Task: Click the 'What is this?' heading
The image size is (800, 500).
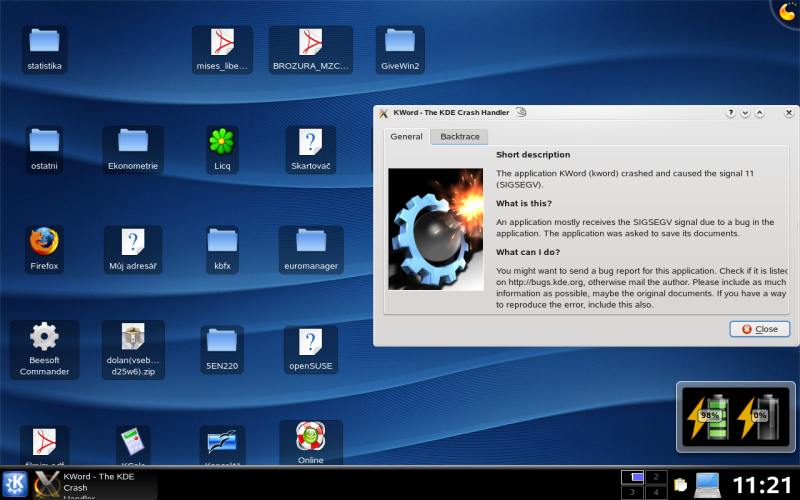Action: 524,203
